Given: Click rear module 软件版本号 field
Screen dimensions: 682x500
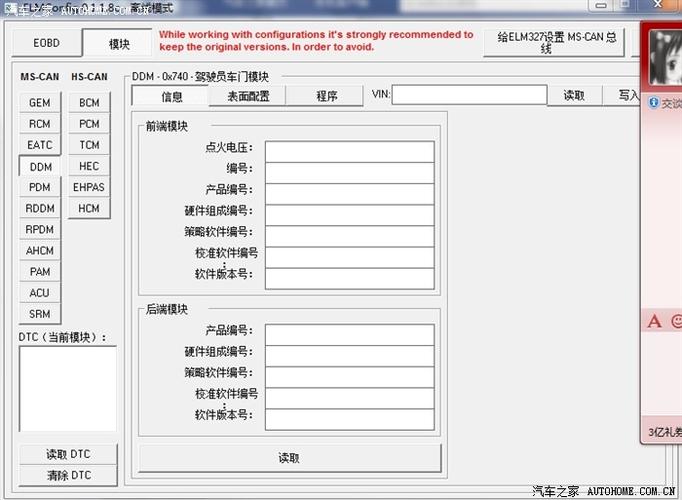Looking at the screenshot, I should click(x=350, y=420).
